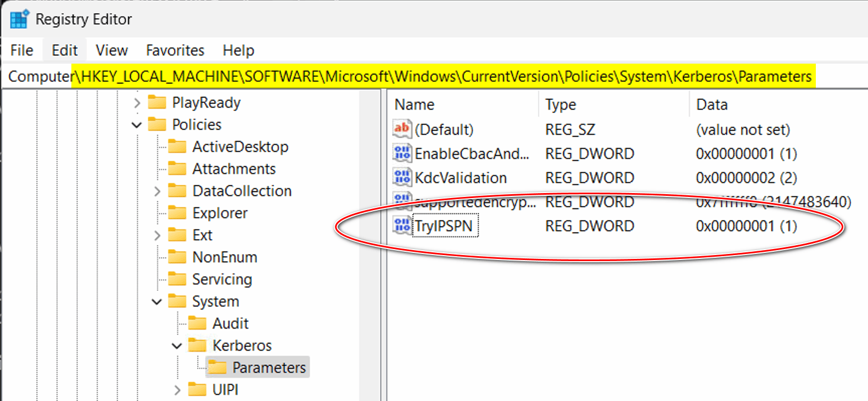Image resolution: width=868 pixels, height=401 pixels.
Task: Click the Registry Editor app icon
Action: point(19,19)
